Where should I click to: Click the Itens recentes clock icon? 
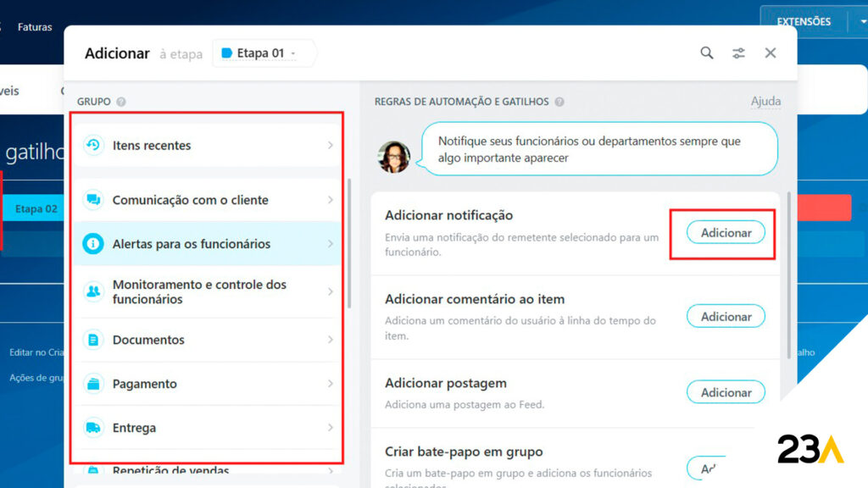click(93, 145)
